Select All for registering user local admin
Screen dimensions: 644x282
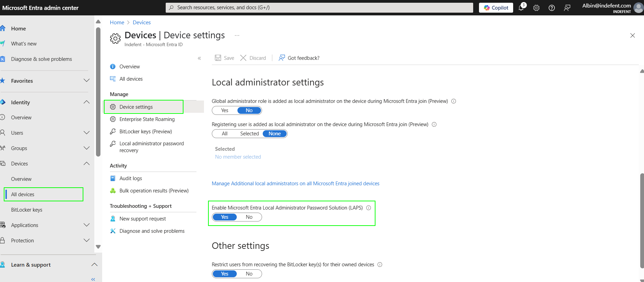[x=224, y=134]
